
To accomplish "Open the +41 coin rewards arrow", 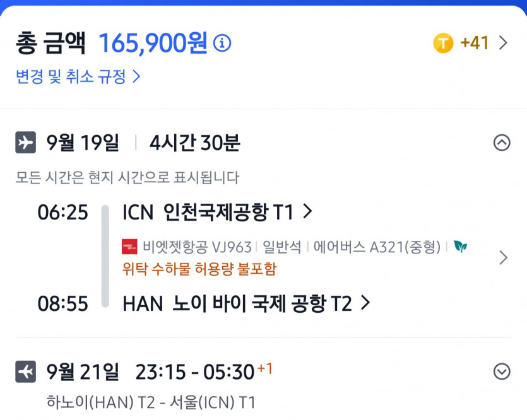I will point(503,44).
